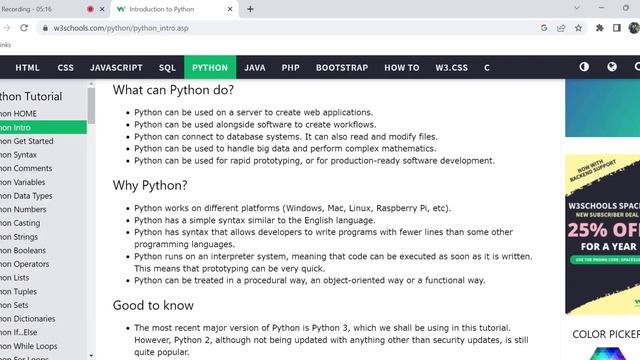
Task: Open SQL in the top navigation
Action: click(167, 68)
